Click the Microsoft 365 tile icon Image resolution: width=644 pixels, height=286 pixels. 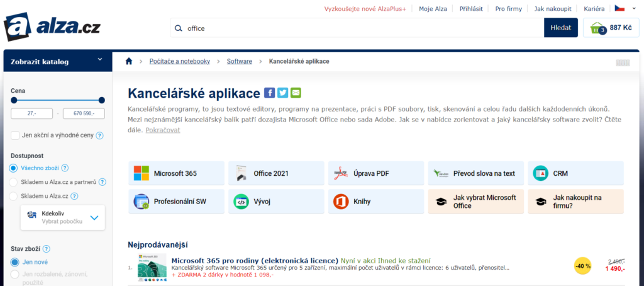click(142, 173)
